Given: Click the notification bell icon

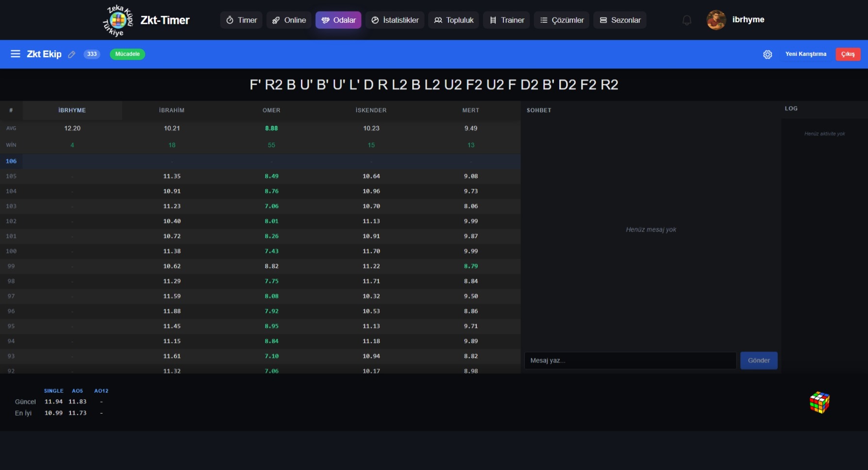Looking at the screenshot, I should point(686,20).
